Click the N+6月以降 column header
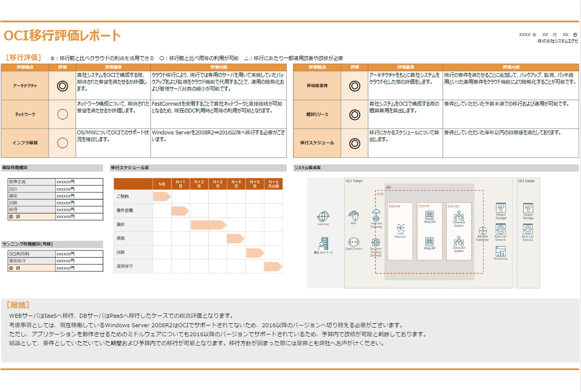Viewport: 581px width, 392px height. pos(273,184)
